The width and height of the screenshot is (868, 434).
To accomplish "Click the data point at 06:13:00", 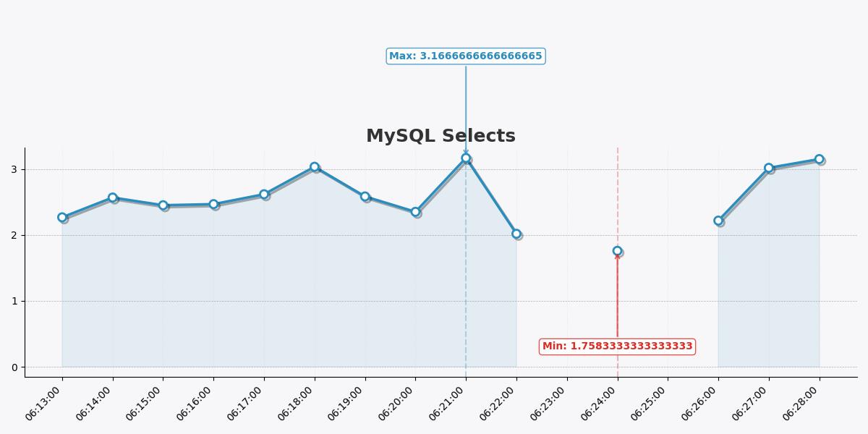I will pos(62,217).
